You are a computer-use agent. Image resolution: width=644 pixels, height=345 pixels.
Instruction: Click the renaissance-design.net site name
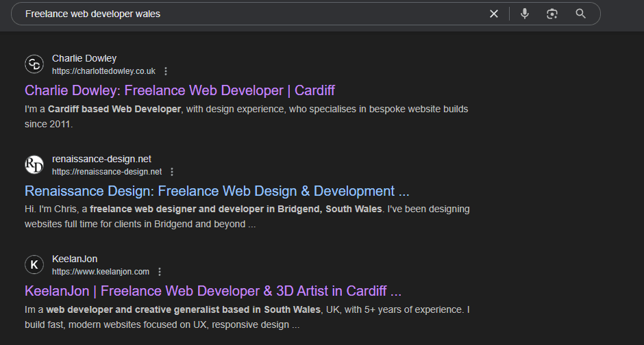pos(101,159)
